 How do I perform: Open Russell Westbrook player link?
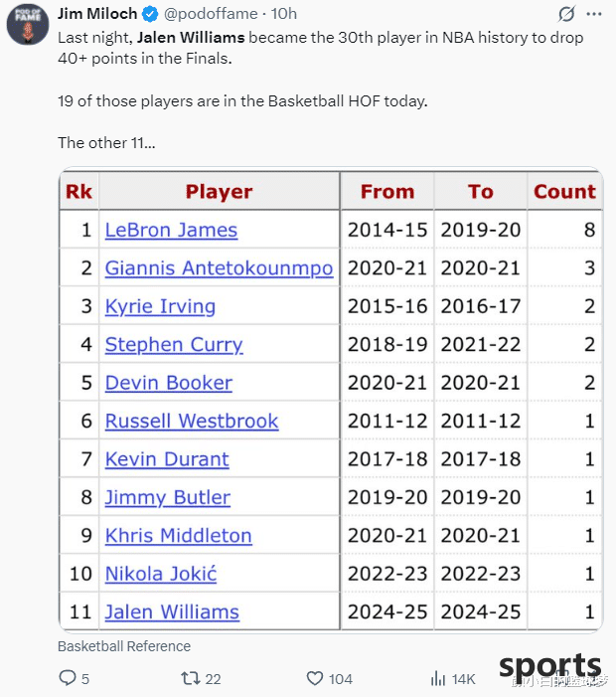pos(192,421)
